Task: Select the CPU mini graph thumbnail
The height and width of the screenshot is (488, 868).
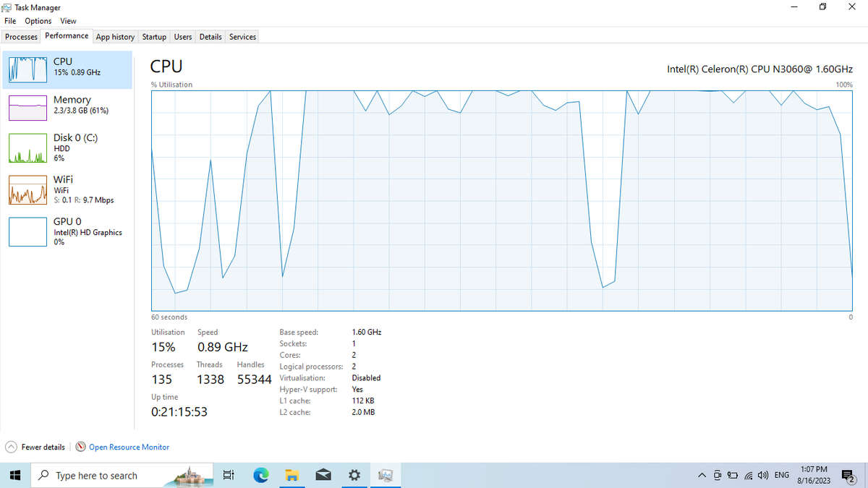Action: (x=27, y=69)
